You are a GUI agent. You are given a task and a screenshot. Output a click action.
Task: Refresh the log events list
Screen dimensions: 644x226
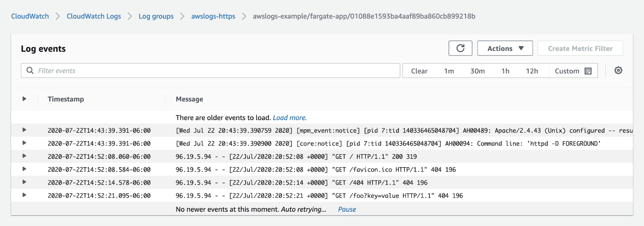(x=460, y=48)
